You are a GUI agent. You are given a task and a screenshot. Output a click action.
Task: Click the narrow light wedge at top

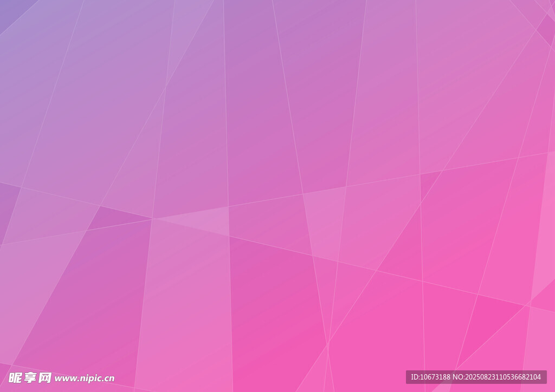[x=190, y=32]
